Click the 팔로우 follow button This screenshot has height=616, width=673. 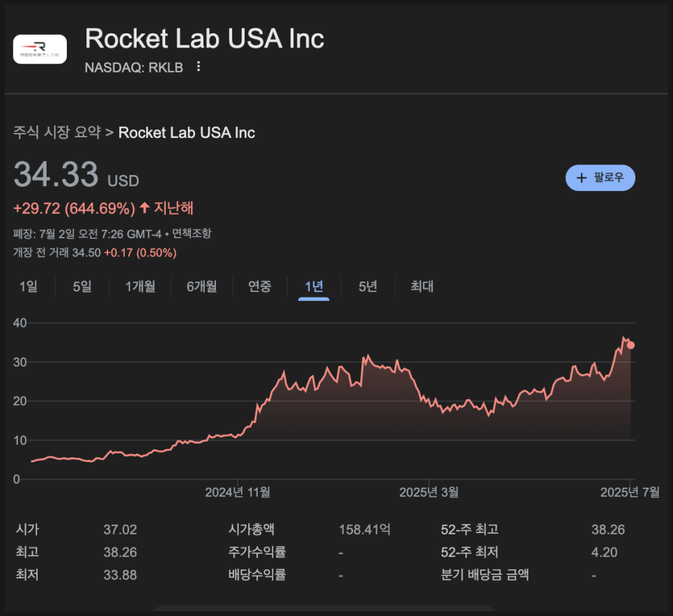600,178
